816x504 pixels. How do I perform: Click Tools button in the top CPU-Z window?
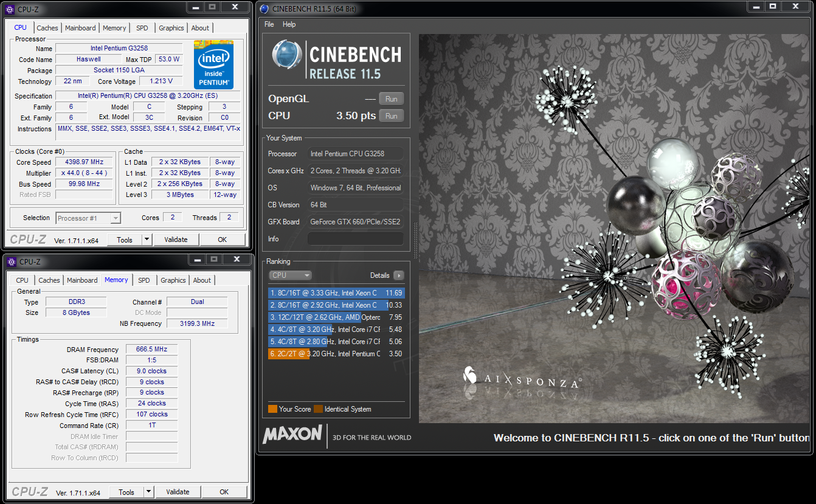coord(125,240)
